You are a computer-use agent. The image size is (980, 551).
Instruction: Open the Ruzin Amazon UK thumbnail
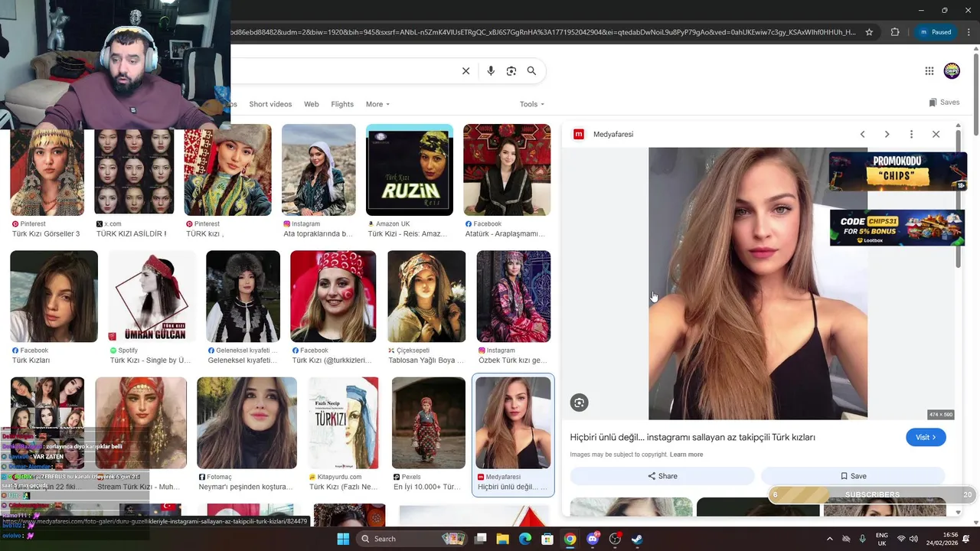tap(410, 170)
